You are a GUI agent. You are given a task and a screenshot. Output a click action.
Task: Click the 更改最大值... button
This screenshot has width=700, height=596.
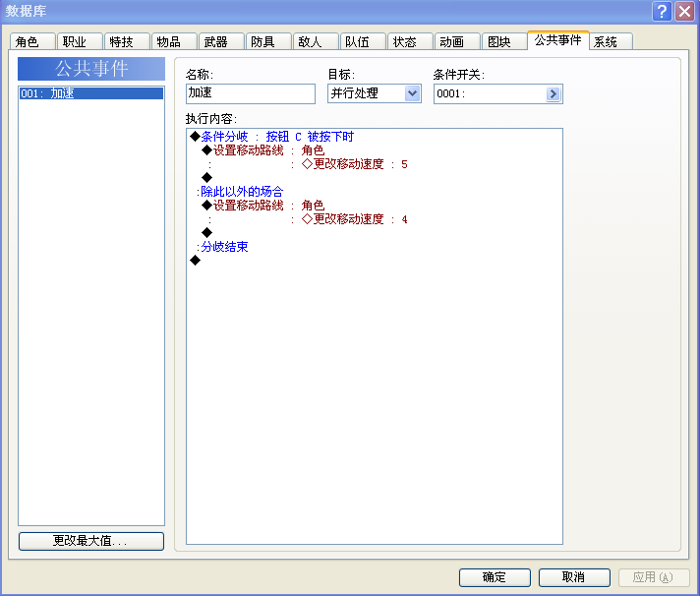[x=91, y=541]
